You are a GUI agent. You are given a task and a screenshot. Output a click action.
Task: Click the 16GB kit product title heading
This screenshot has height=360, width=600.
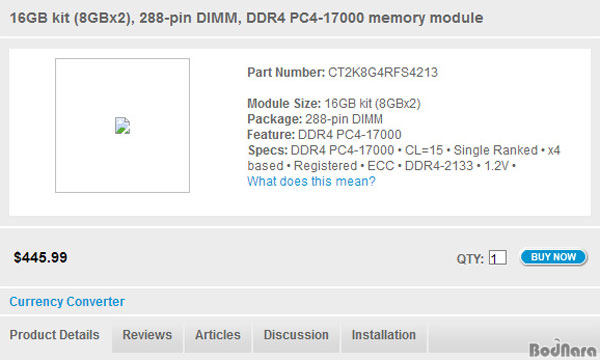(x=246, y=18)
